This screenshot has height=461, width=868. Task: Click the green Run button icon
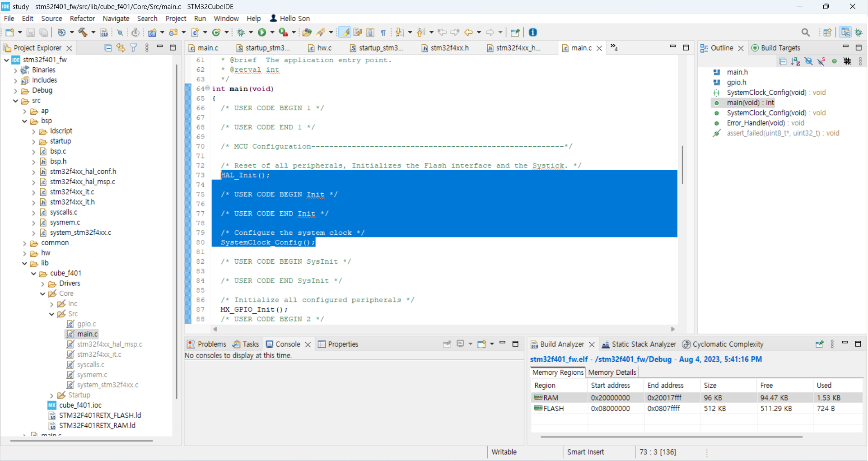pyautogui.click(x=262, y=33)
